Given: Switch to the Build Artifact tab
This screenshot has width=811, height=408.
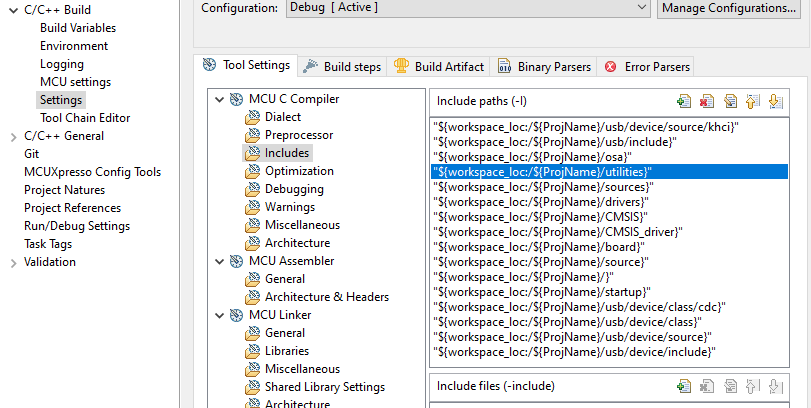Looking at the screenshot, I should 439,67.
